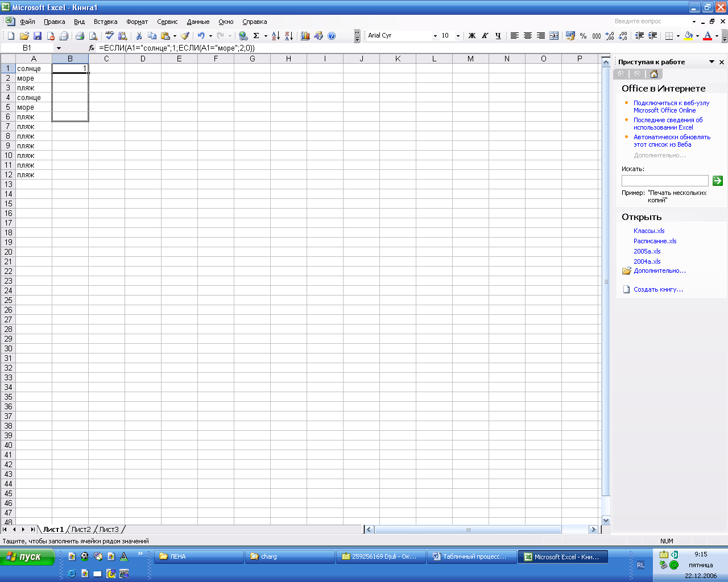This screenshot has width=728, height=582.
Task: Open the Правка menu
Action: 55,22
